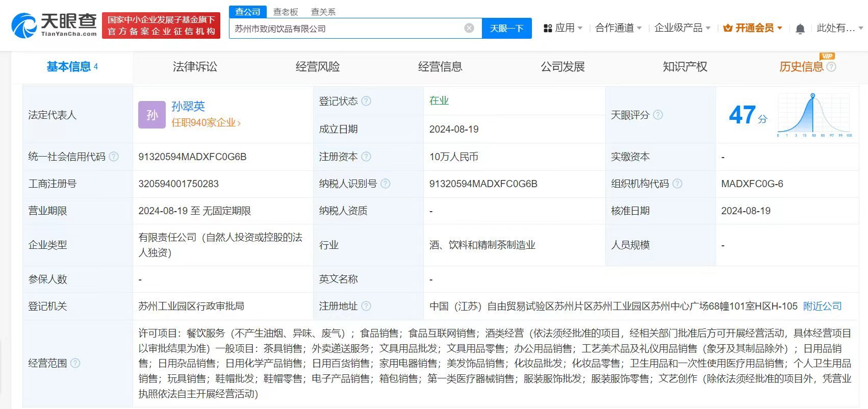
Task: Click the 成立日期 value 2024-08-19
Action: tap(454, 129)
